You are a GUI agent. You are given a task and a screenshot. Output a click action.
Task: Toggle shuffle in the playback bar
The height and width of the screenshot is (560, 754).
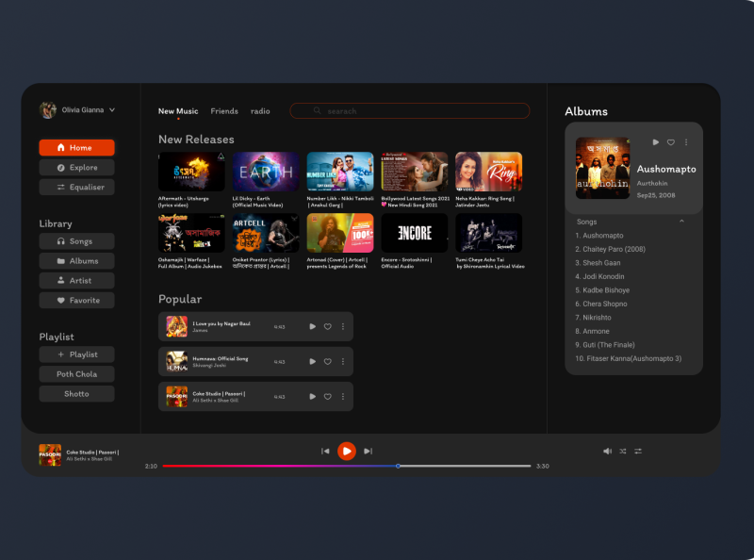tap(622, 451)
